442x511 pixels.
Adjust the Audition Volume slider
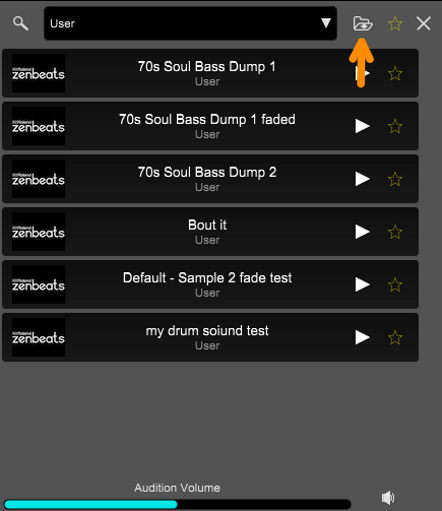[177, 504]
